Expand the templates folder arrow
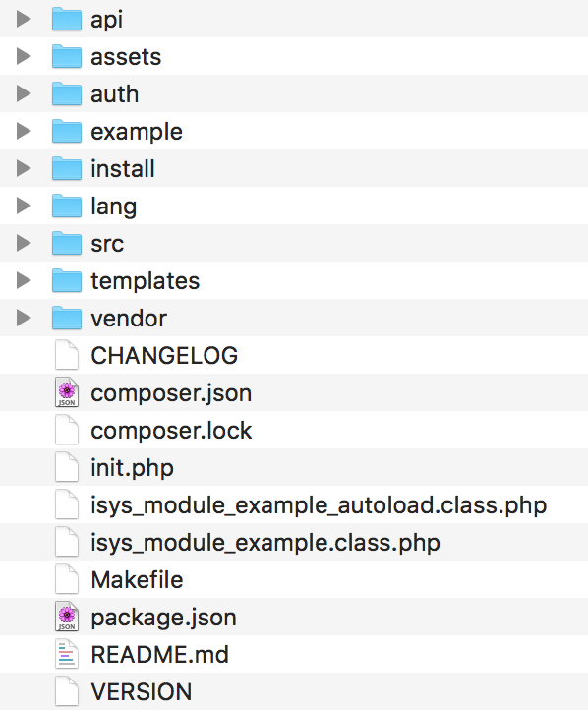Viewport: 588px width, 710px height. pyautogui.click(x=24, y=280)
